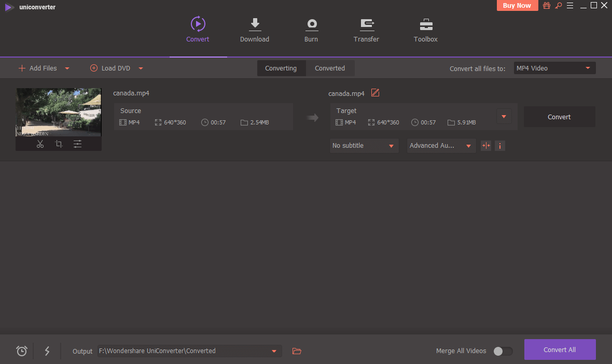Click the Buy Now button
The image size is (612, 364).
point(517,6)
